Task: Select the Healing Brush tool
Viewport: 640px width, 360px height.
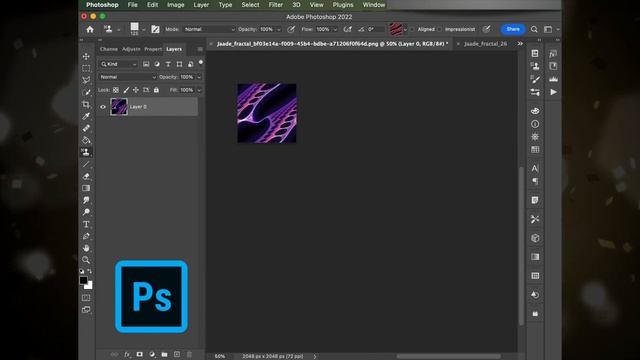Action: click(x=86, y=128)
